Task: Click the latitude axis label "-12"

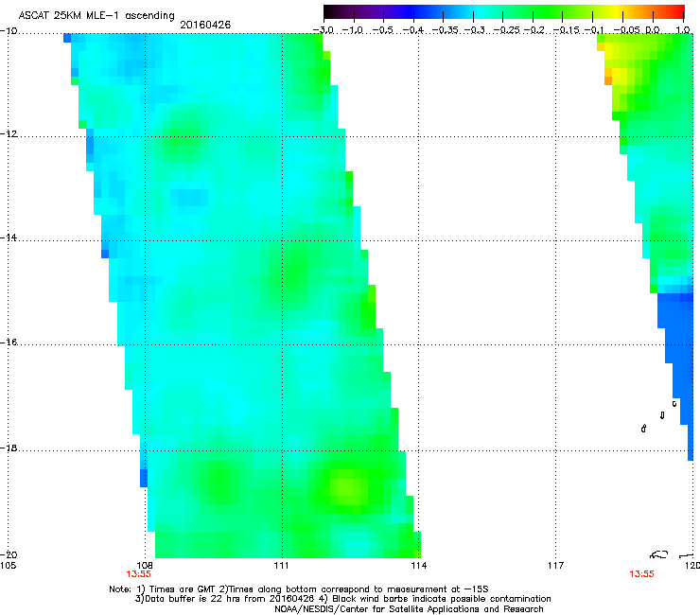Action: [9, 134]
